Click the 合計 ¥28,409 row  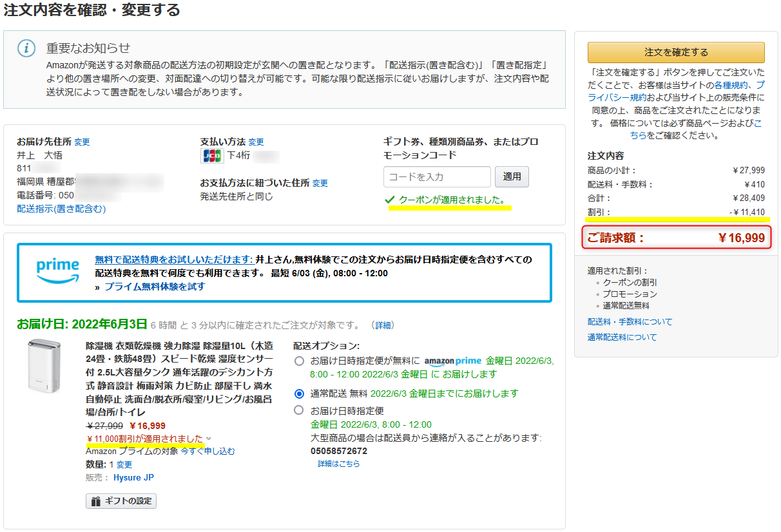point(676,198)
